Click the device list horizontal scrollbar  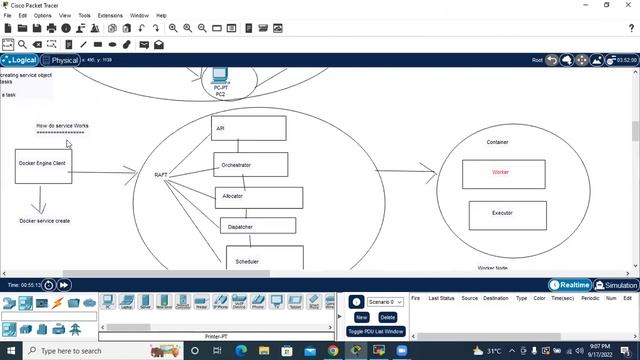click(129, 327)
